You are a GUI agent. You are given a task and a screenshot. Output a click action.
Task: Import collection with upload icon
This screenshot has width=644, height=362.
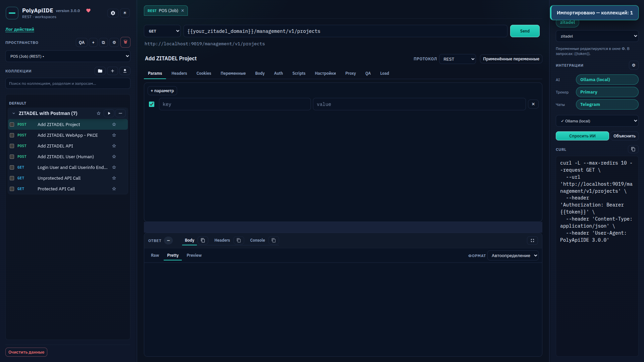click(125, 71)
